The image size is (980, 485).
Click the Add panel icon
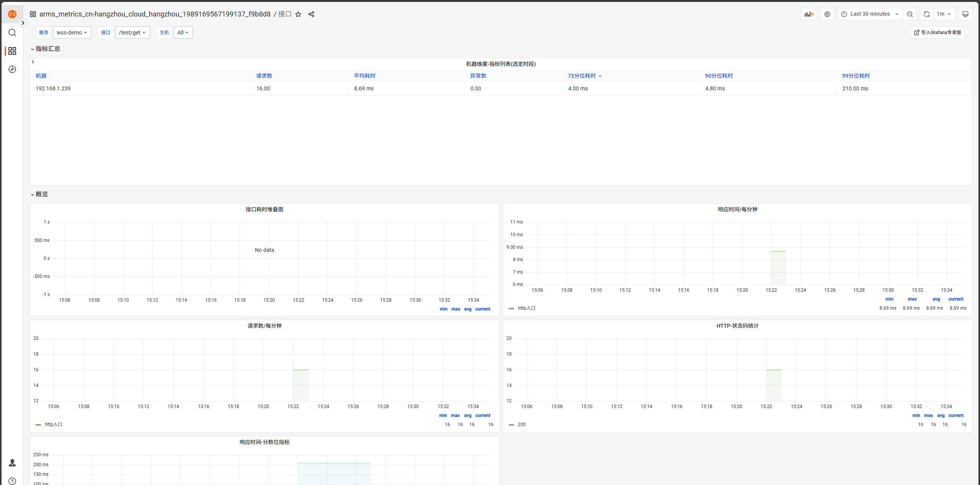[x=809, y=14]
